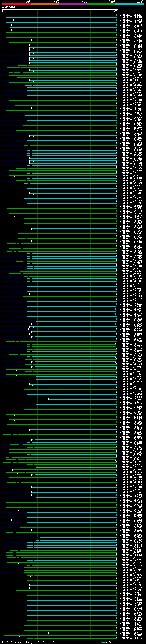
Task: Select hit label UniRef100_Q9XF86
Action: pyautogui.click(x=131, y=306)
